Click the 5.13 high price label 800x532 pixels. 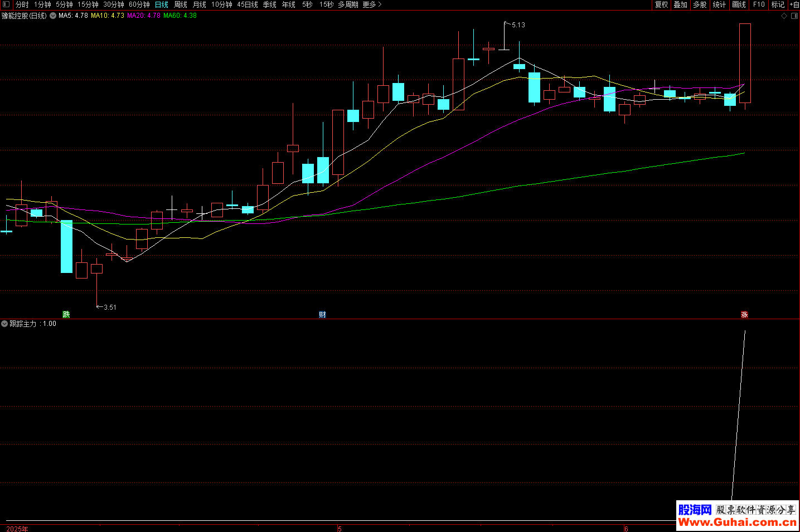[518, 25]
